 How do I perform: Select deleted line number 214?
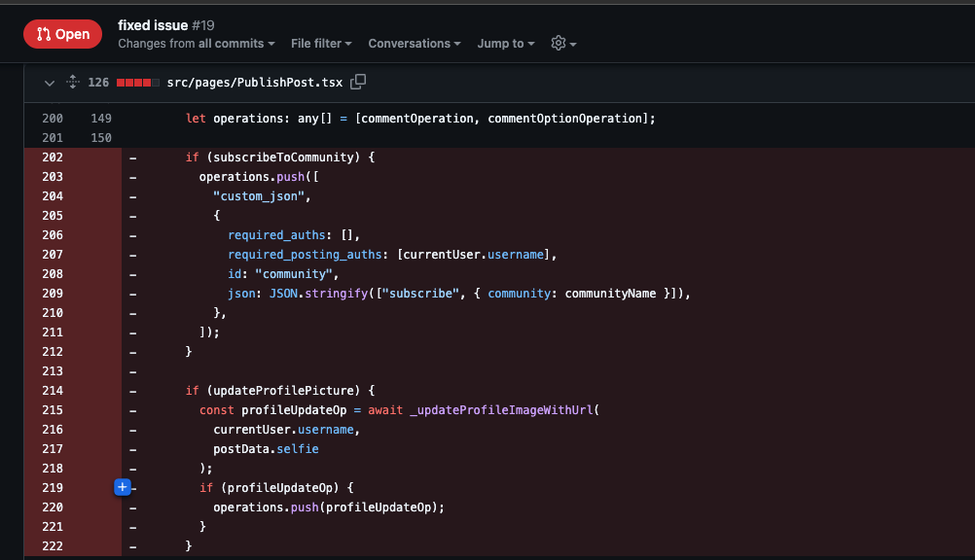pos(53,391)
